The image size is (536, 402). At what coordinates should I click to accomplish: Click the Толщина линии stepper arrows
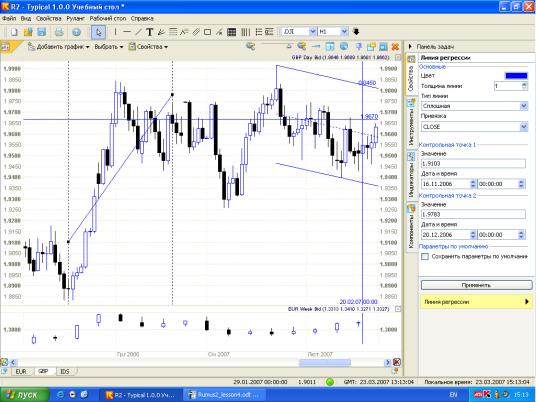coord(525,86)
